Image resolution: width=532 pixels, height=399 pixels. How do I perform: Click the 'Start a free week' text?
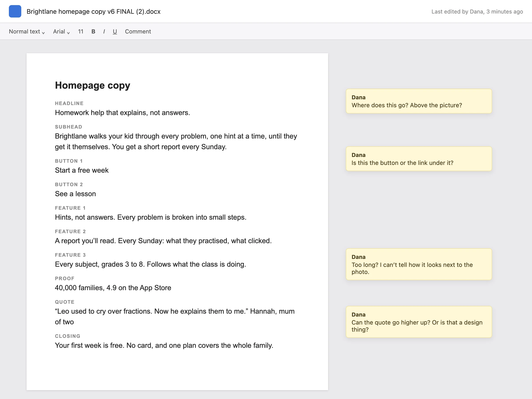[x=82, y=170]
